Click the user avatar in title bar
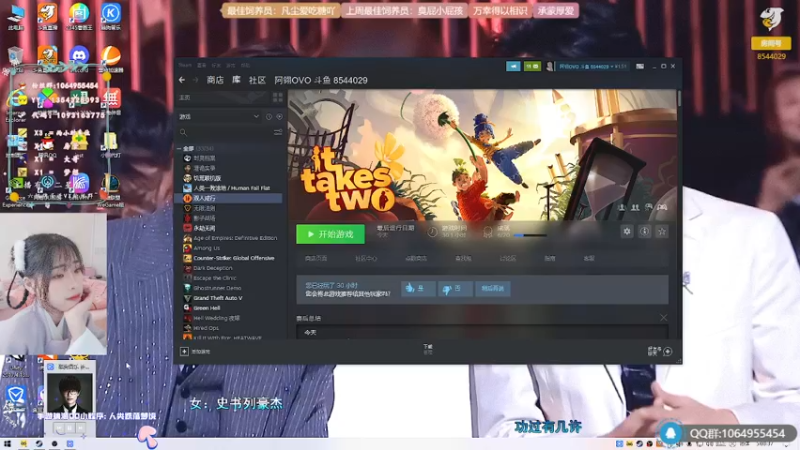800x450 pixels. coord(549,66)
